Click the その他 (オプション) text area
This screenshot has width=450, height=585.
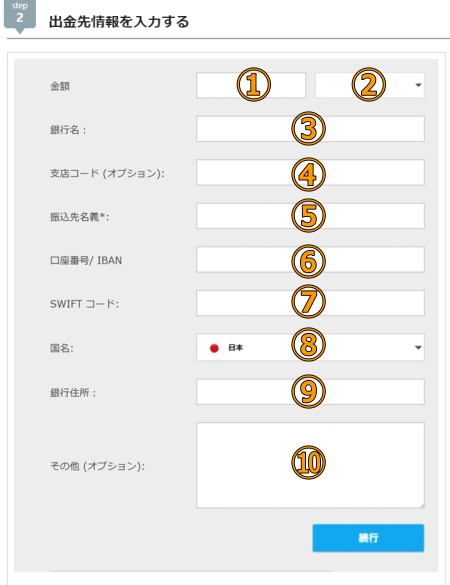310,465
